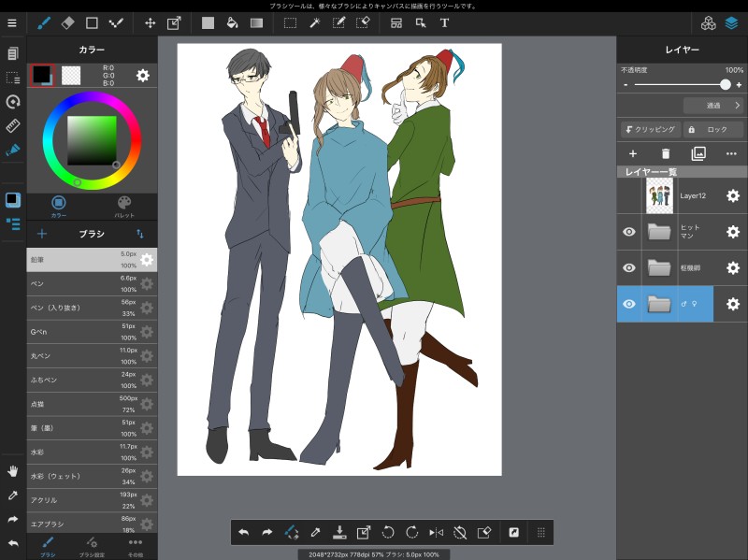This screenshot has height=560, width=748.
Task: Open the main hamburger menu
Action: coord(12,22)
